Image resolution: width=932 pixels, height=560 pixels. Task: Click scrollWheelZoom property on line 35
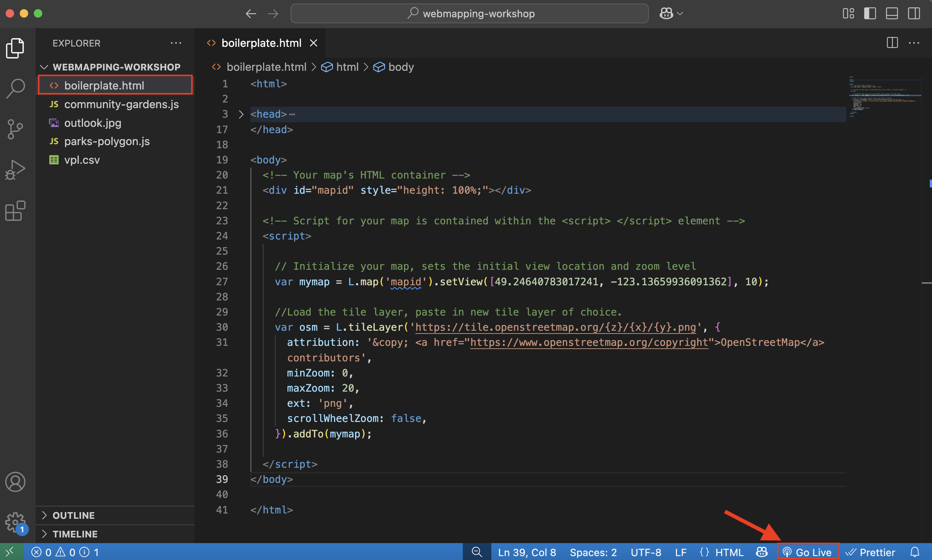(332, 418)
